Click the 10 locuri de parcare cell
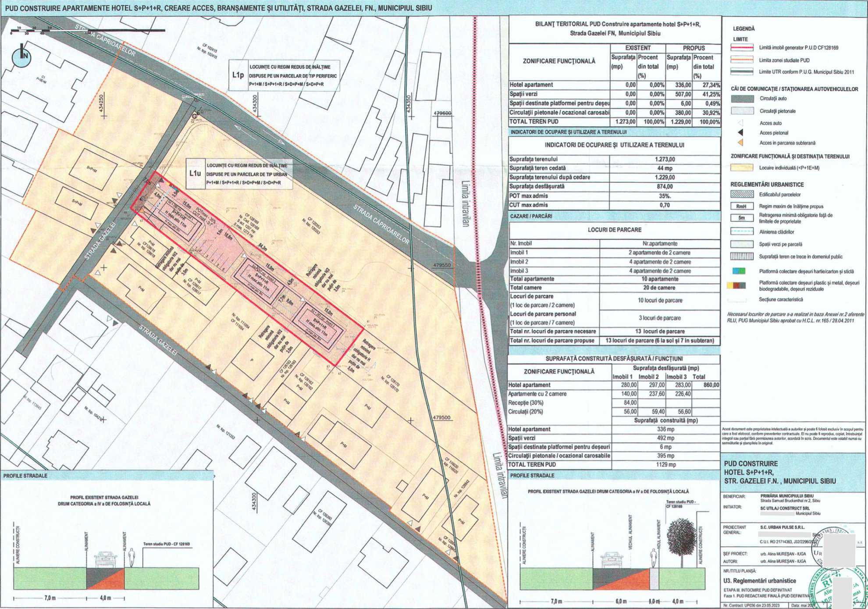 660,301
